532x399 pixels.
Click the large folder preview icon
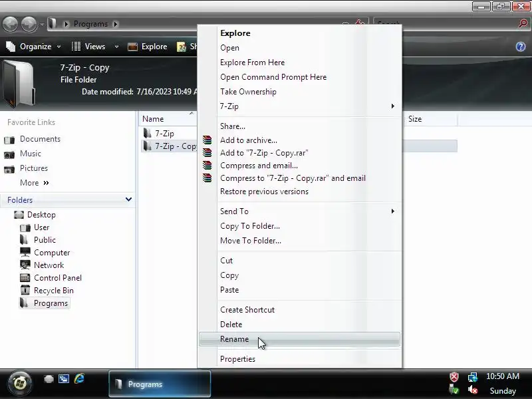click(x=19, y=84)
